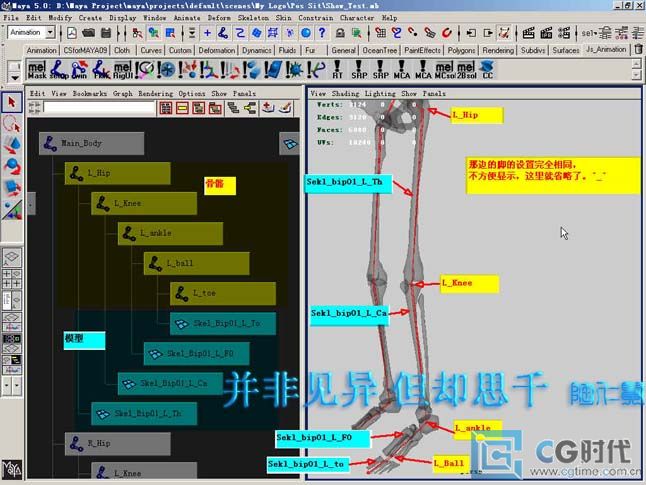Open Hypergraph Bookmarks menu
Viewport: 646px width, 485px height.
(x=89, y=94)
